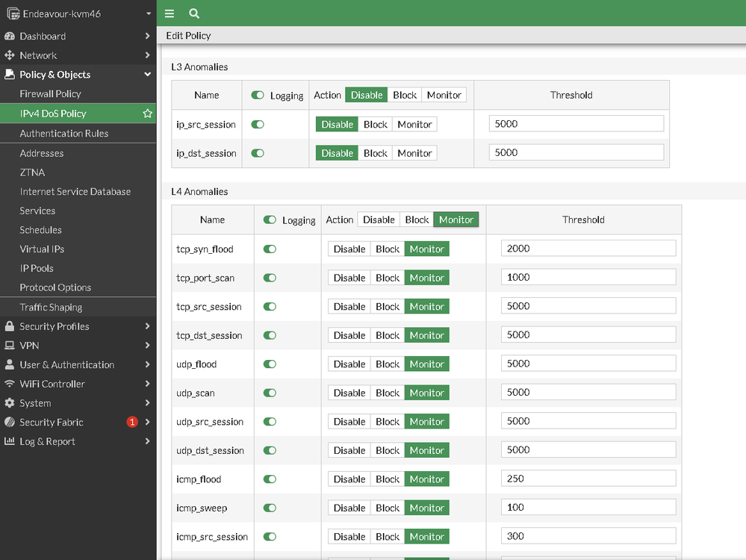Screen dimensions: 746x560
Task: Open the Addresses menu item
Action: pyautogui.click(x=42, y=153)
